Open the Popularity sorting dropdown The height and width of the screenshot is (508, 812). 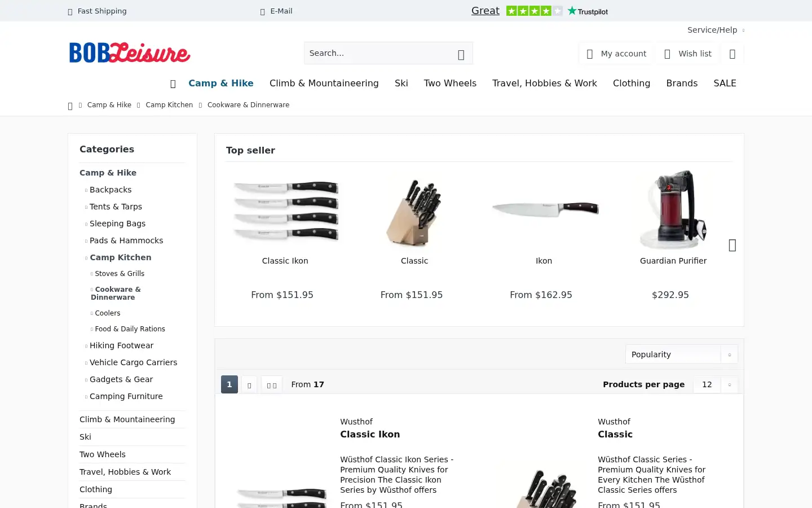point(681,354)
